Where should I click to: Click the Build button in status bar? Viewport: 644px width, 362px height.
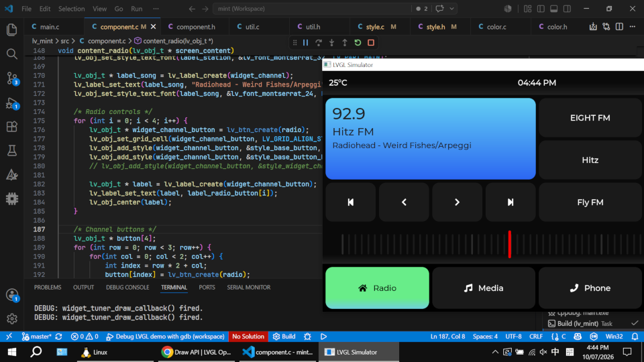click(284, 337)
